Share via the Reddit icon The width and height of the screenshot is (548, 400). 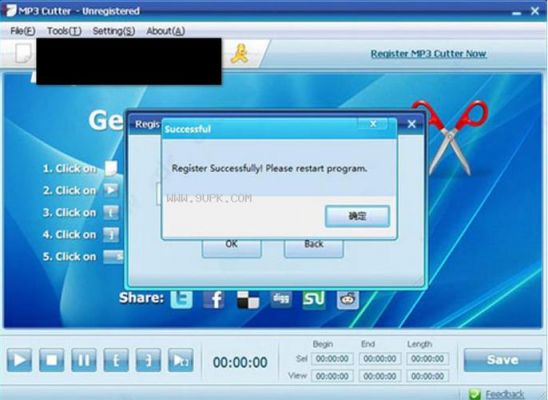[x=348, y=299]
